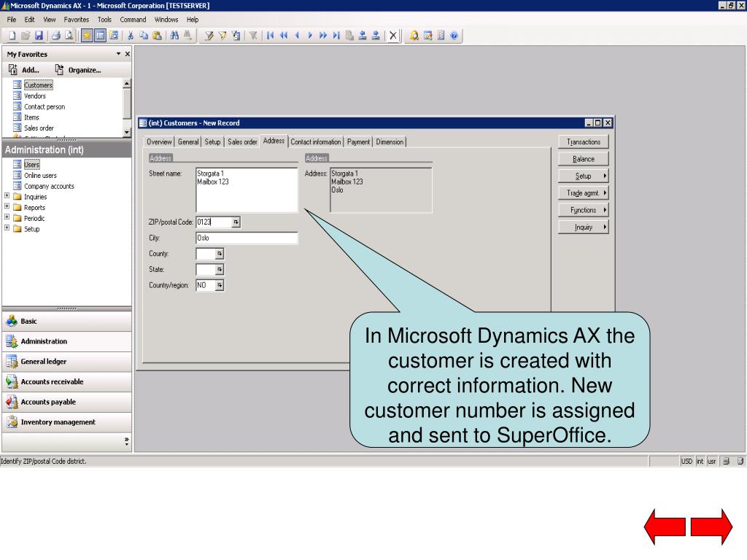Go to the last record arrow icon
The width and height of the screenshot is (747, 560).
tap(336, 36)
